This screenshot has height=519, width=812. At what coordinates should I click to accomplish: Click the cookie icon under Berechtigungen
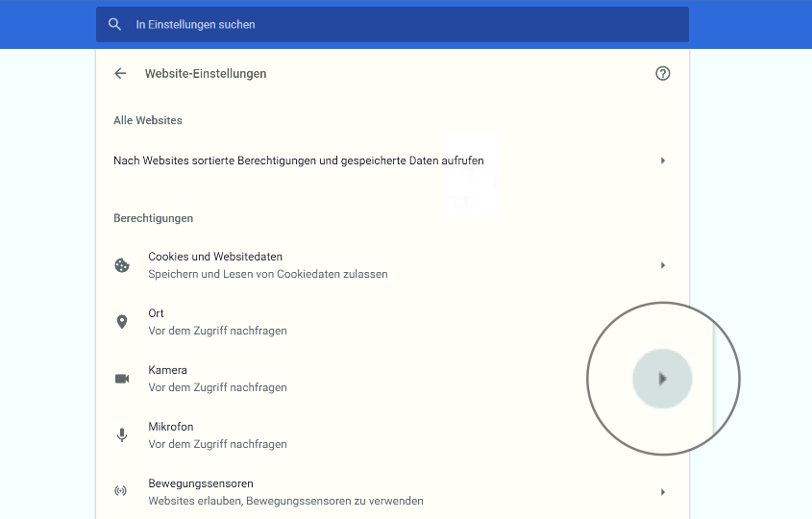[x=122, y=265]
